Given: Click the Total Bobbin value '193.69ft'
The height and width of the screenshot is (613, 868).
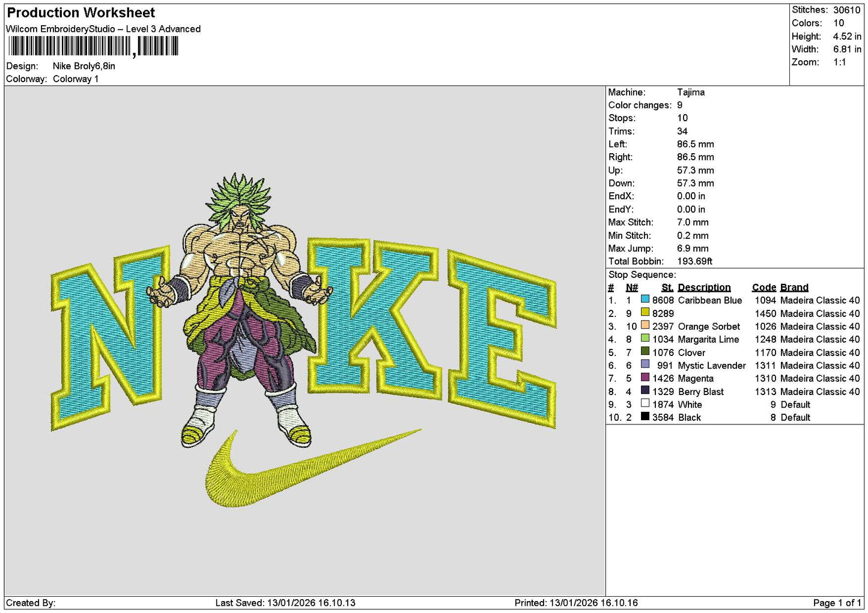Looking at the screenshot, I should (x=694, y=261).
